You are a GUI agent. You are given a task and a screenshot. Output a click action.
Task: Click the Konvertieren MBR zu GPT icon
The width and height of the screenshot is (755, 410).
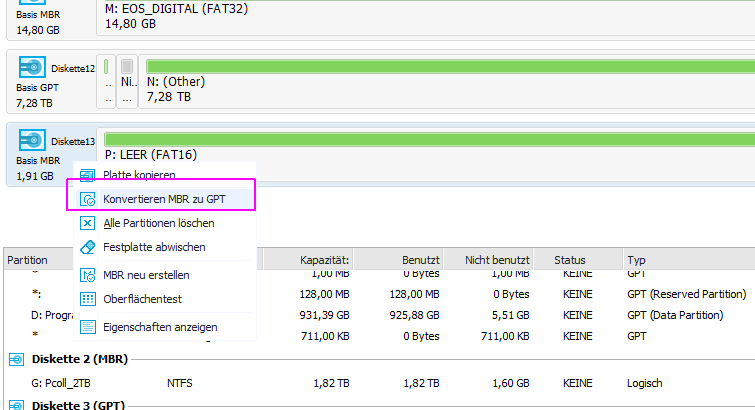tap(87, 199)
